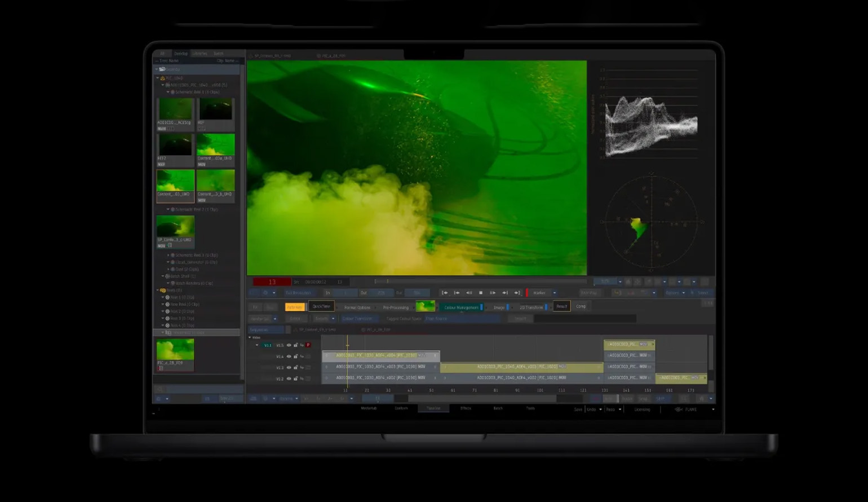This screenshot has height=502, width=868.
Task: Open the Marker dropdown arrow
Action: tap(554, 293)
